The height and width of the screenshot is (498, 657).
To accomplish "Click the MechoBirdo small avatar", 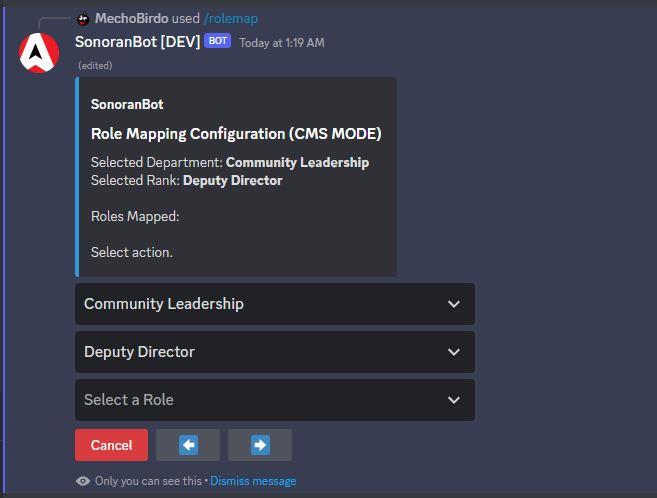I will tap(83, 19).
